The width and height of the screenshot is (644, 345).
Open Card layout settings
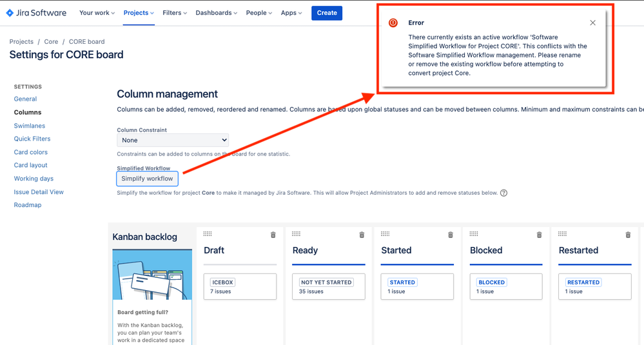31,165
